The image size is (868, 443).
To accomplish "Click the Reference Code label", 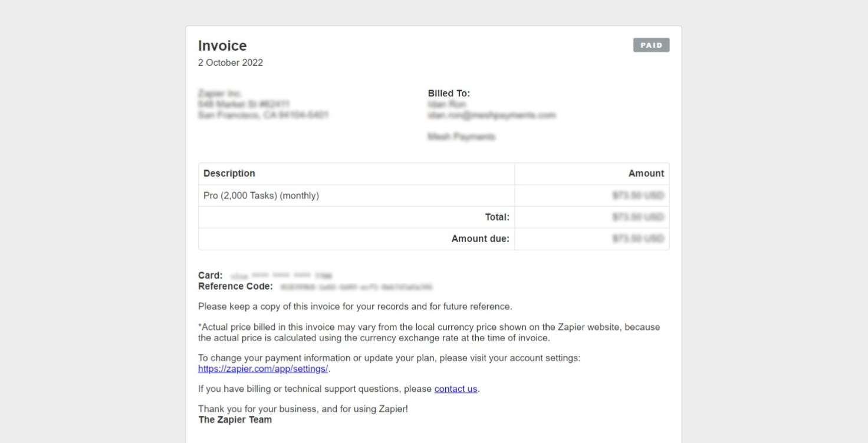I will pos(235,286).
